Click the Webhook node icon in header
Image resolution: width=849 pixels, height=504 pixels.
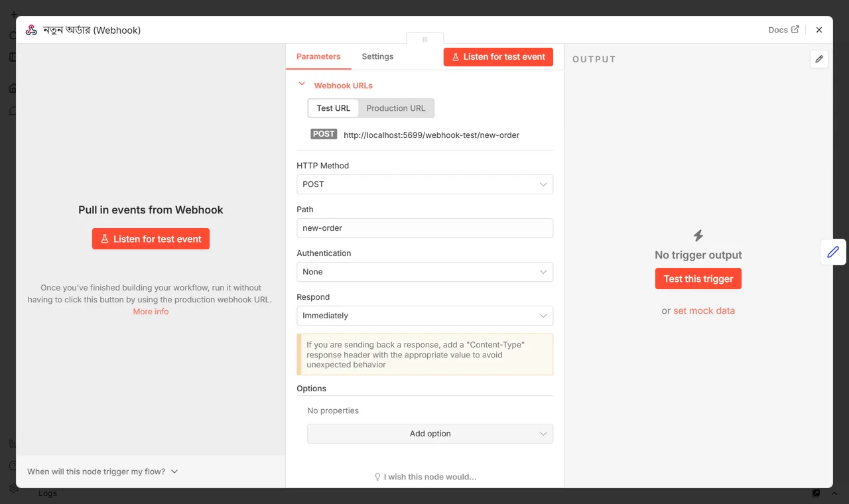[31, 30]
